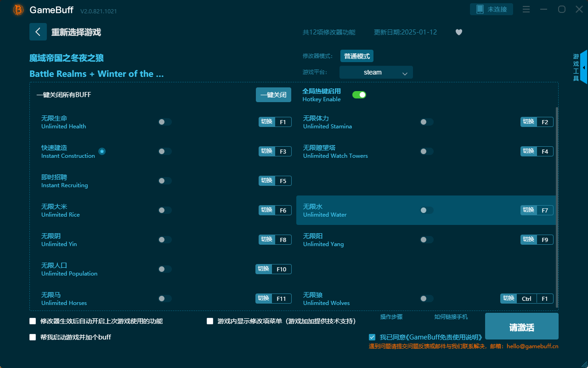Check the auto-enable last used features checkbox

tap(33, 321)
